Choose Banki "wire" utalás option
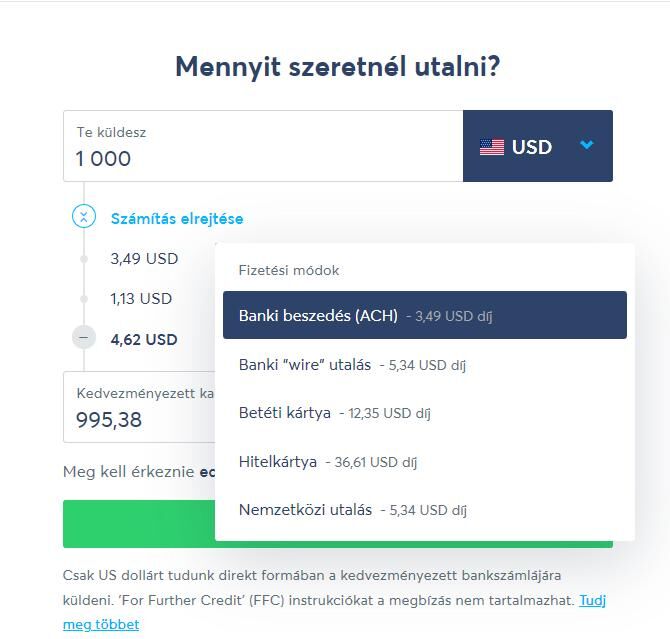 pyautogui.click(x=425, y=365)
